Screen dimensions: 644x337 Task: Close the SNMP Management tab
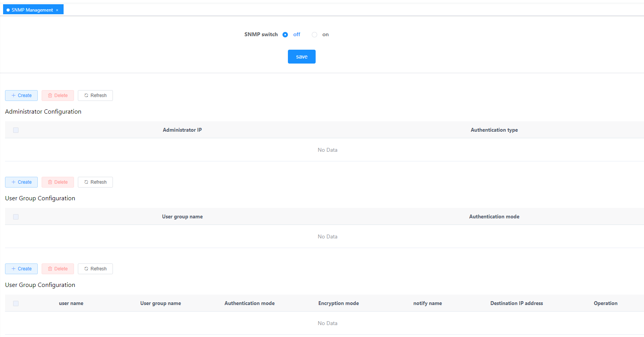coord(57,10)
